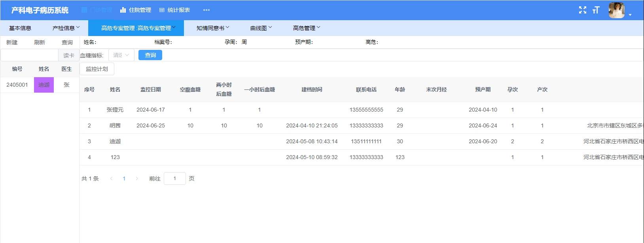The image size is (644, 243).
Task: Click the 一小时后血糖 column header
Action: point(259,89)
